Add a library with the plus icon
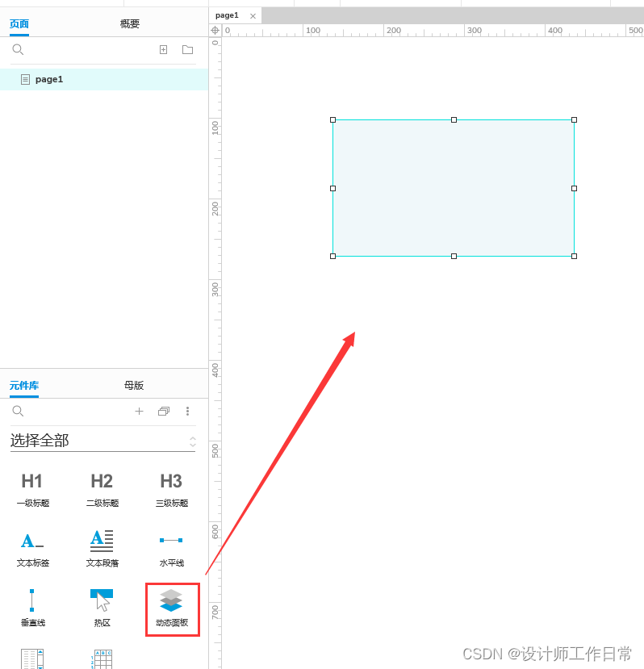 tap(139, 412)
